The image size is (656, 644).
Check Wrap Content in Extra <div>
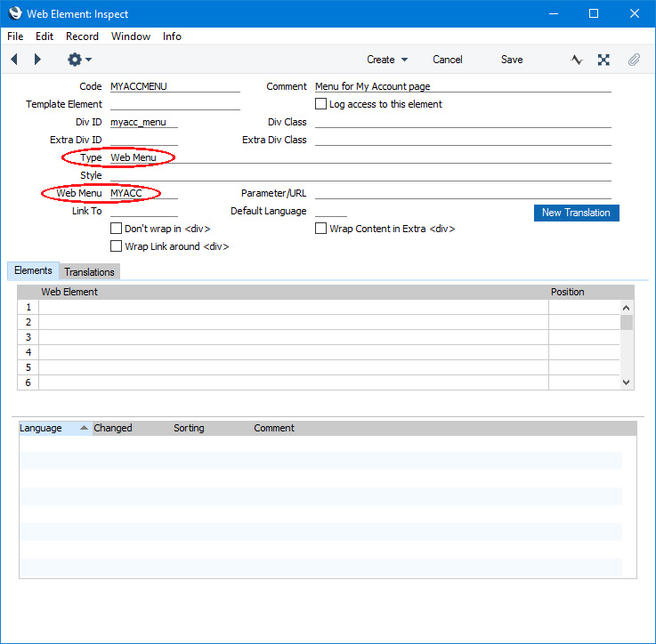[x=320, y=229]
